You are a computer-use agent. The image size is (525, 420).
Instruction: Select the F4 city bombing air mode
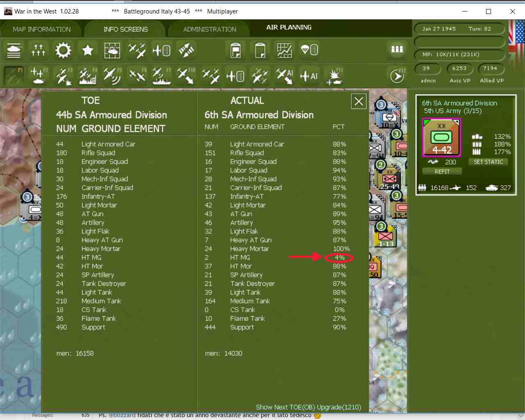87,75
